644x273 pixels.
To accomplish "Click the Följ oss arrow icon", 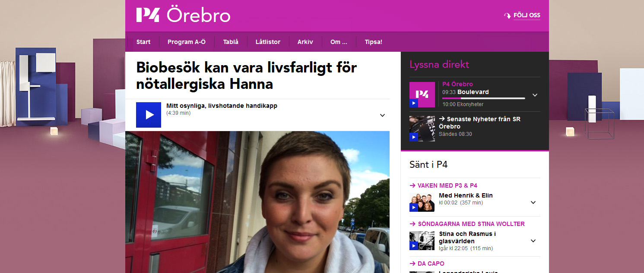I will point(508,16).
